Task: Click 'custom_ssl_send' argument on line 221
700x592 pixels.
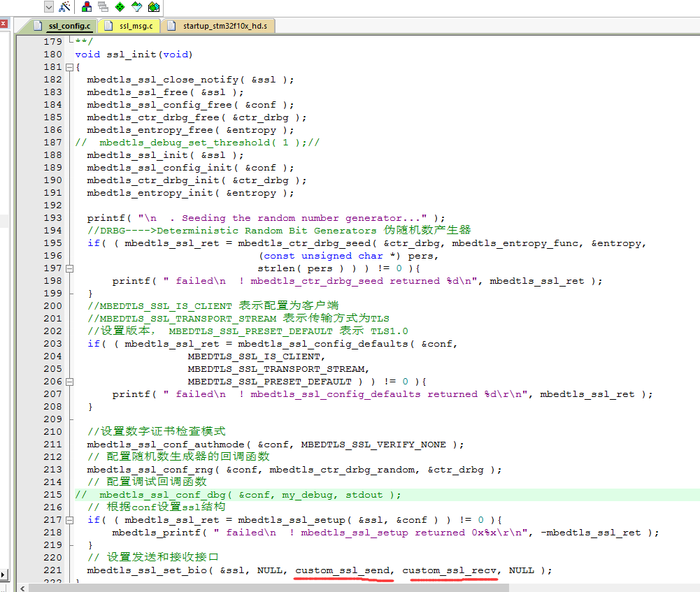Action: (342, 570)
